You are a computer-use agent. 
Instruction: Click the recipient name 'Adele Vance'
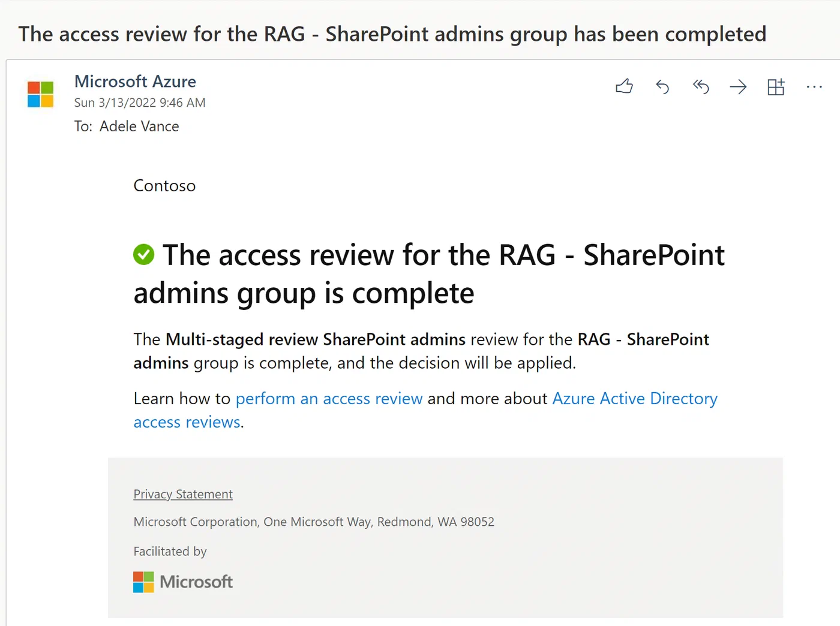tap(139, 127)
